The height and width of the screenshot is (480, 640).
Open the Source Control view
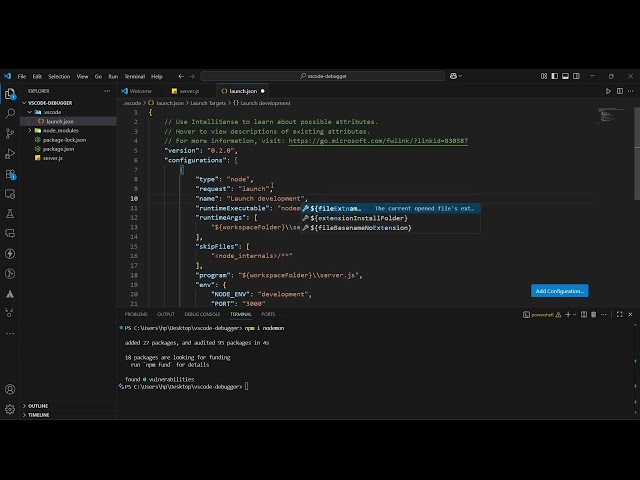(10, 133)
